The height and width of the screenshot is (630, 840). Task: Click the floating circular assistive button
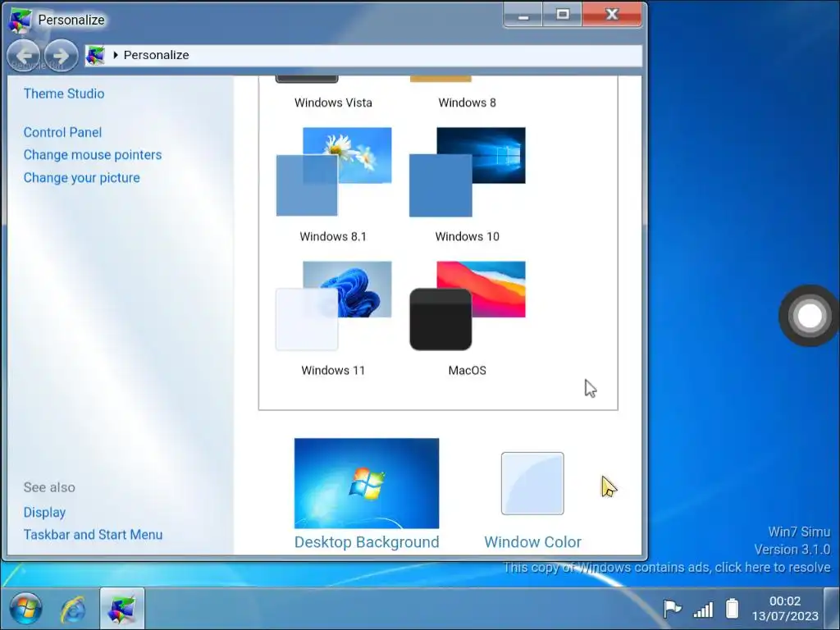coord(810,316)
